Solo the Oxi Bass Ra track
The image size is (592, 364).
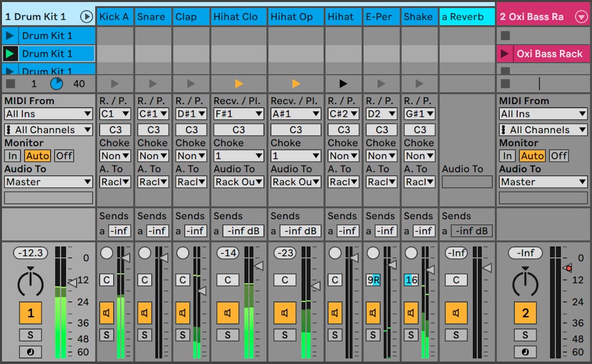coord(525,335)
